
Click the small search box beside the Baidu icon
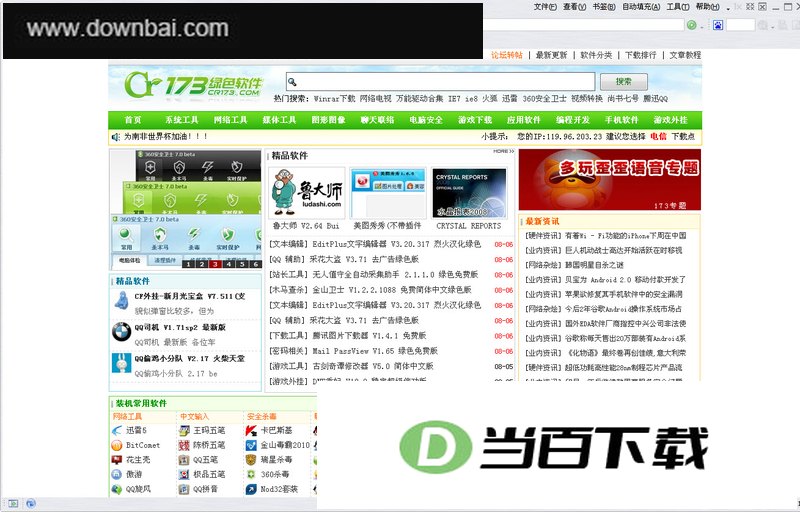click(740, 24)
